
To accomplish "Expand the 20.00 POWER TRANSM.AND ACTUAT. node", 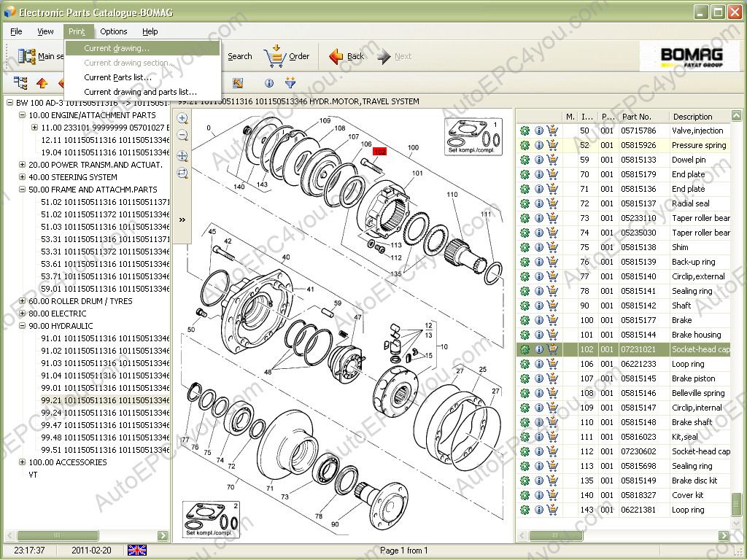I will (23, 165).
